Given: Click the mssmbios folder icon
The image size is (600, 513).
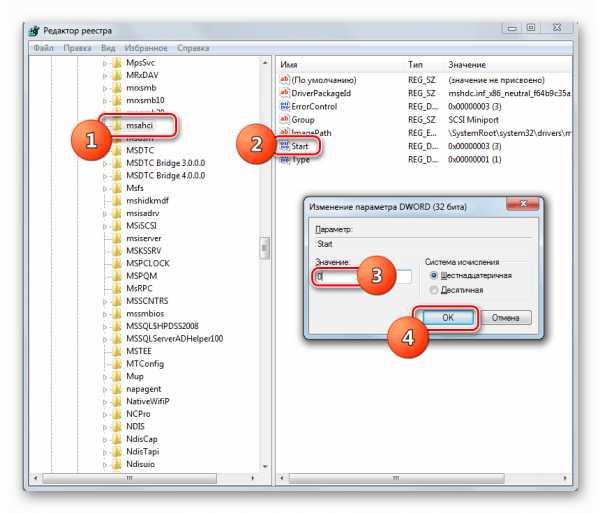Looking at the screenshot, I should click(x=117, y=314).
